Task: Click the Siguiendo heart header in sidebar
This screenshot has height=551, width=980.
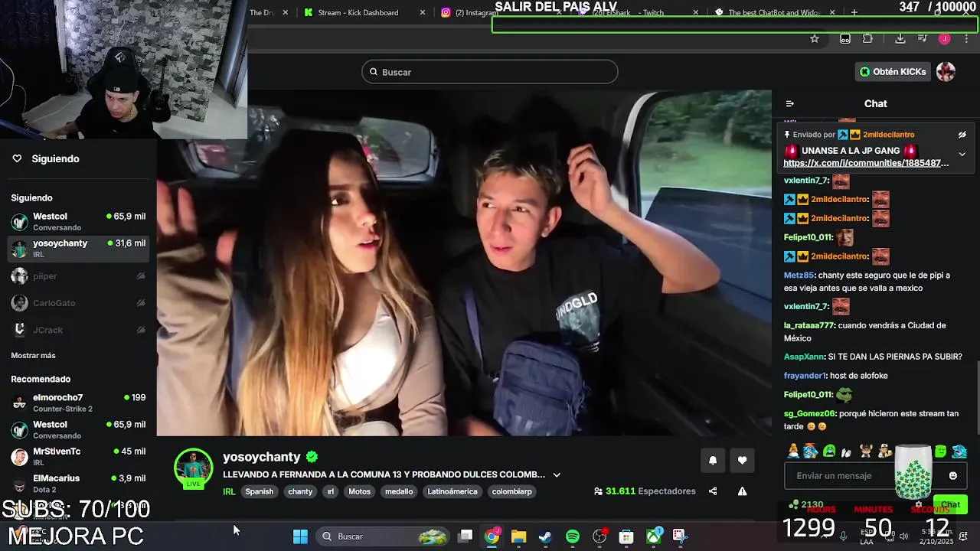Action: (47, 158)
